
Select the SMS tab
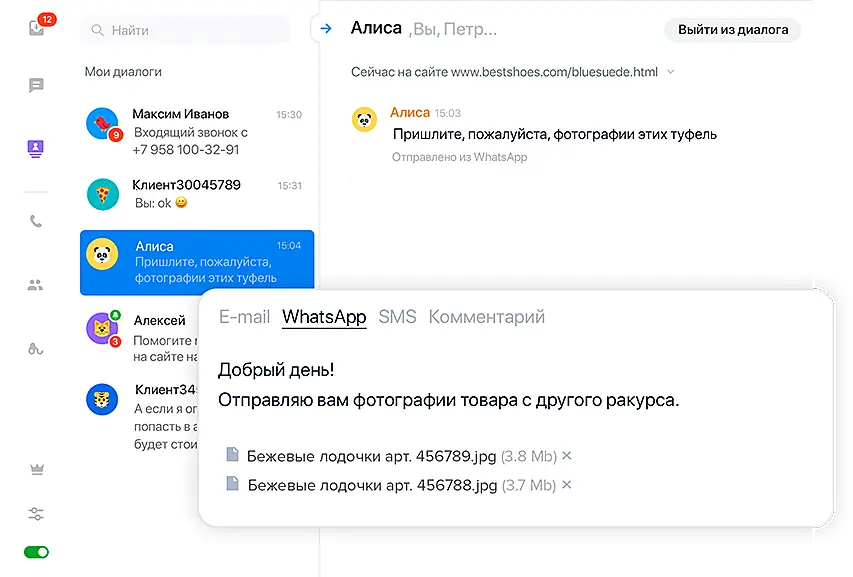pos(397,317)
